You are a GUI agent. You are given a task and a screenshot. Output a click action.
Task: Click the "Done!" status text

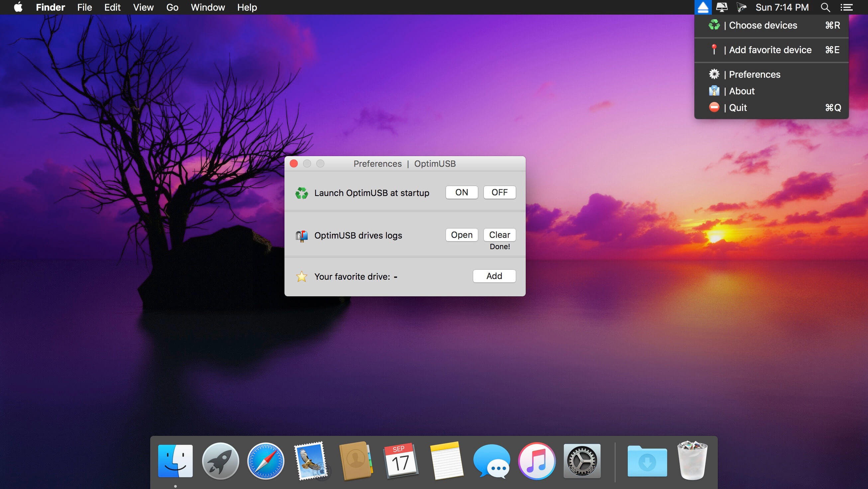[x=500, y=246]
